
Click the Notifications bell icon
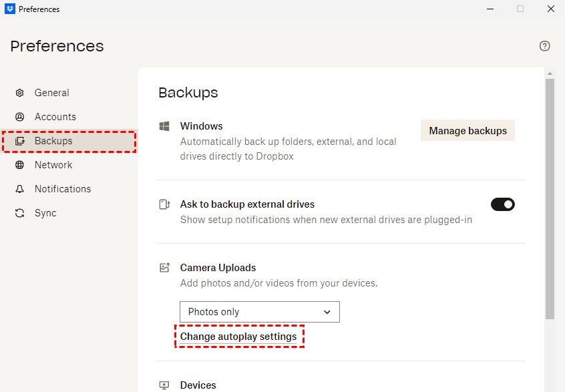click(x=20, y=189)
